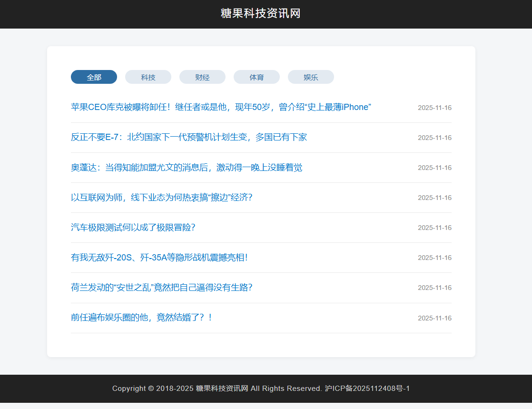Click the 糖果科技资讯网 site title
The image size is (532, 409).
(x=266, y=14)
